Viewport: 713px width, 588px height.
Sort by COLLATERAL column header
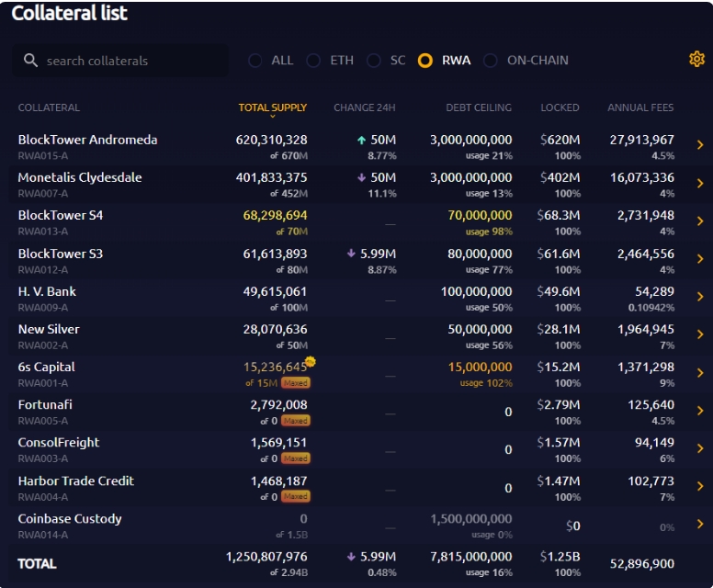click(49, 107)
